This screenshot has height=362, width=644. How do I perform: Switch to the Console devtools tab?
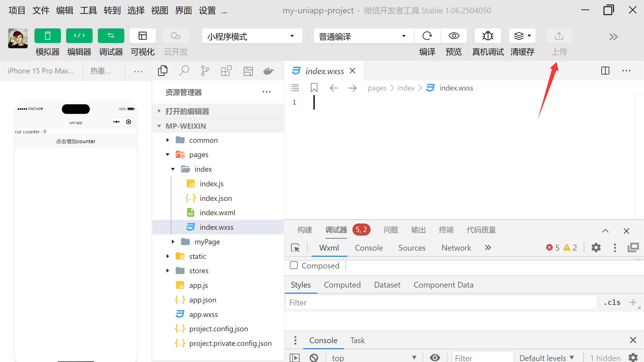pyautogui.click(x=369, y=248)
